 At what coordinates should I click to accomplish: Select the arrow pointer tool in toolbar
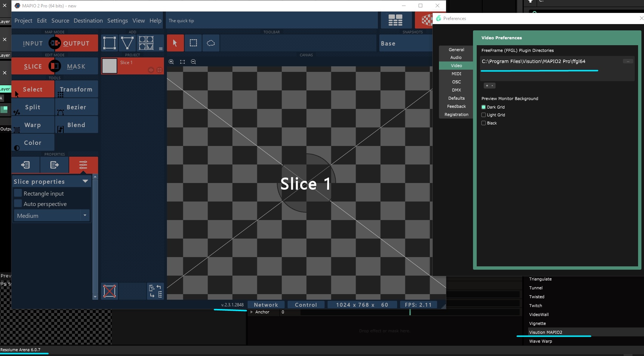click(x=175, y=43)
